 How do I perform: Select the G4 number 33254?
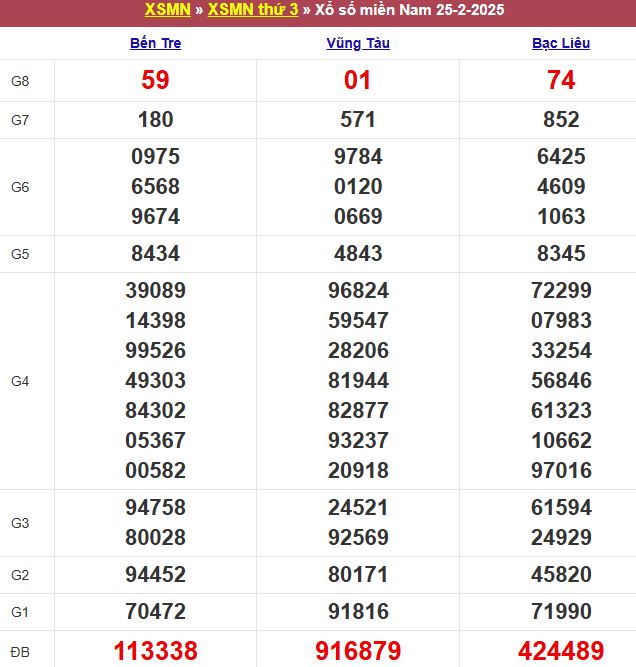pyautogui.click(x=561, y=351)
